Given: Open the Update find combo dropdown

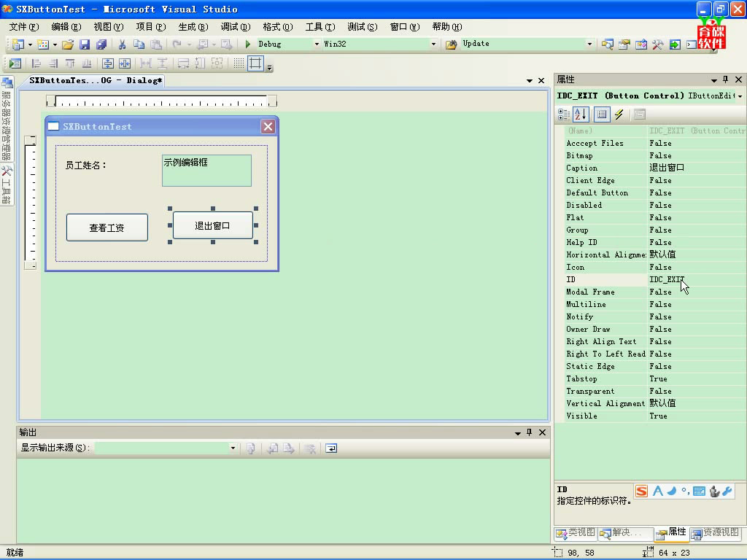Looking at the screenshot, I should tap(589, 44).
